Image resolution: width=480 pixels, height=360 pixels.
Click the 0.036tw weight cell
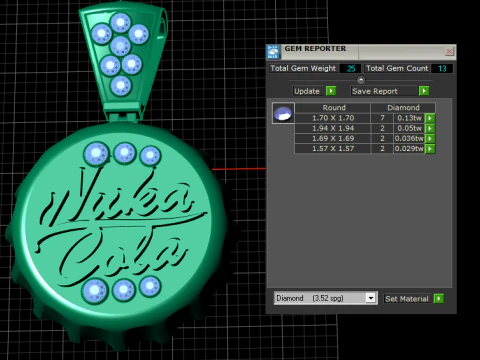pos(409,138)
